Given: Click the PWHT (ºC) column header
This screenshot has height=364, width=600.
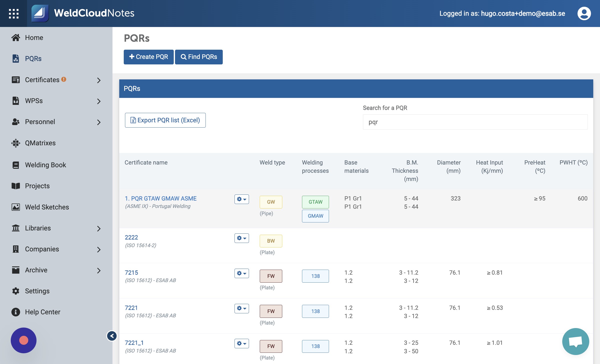Looking at the screenshot, I should pos(573,163).
